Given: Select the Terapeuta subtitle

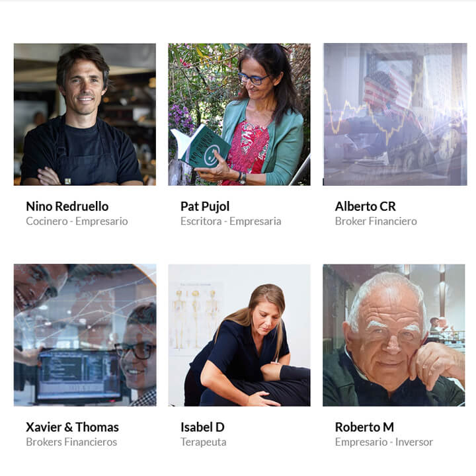Looking at the screenshot, I should (x=204, y=442).
